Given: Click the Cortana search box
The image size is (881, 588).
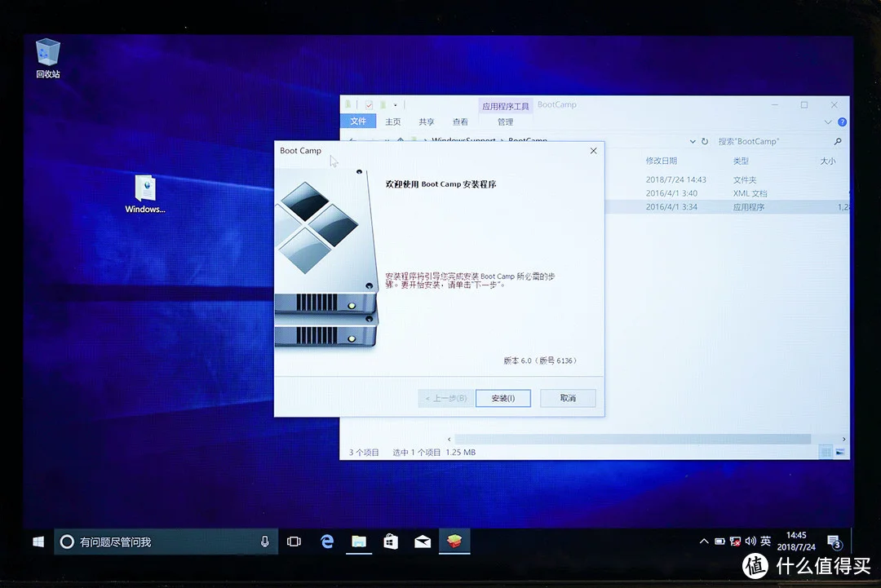Looking at the screenshot, I should [x=166, y=542].
